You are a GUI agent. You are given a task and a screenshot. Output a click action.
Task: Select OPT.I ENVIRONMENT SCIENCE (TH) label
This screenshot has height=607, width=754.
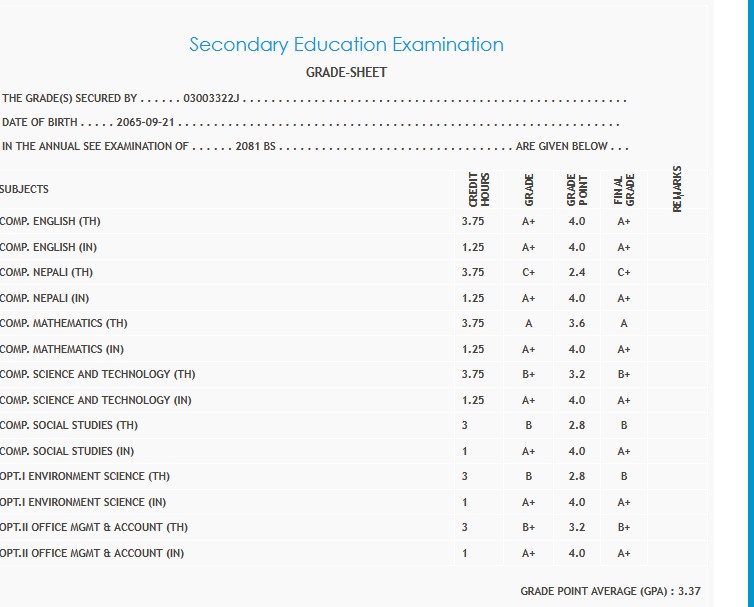pos(85,476)
